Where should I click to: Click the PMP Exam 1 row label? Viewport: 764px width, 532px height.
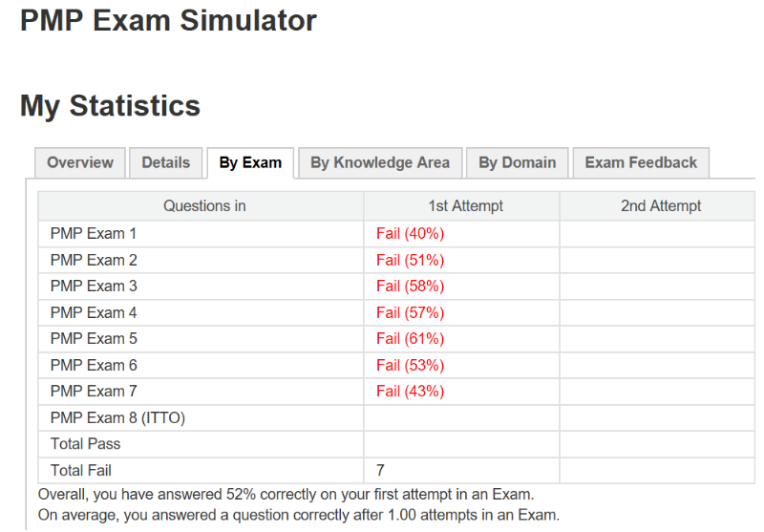pos(93,234)
